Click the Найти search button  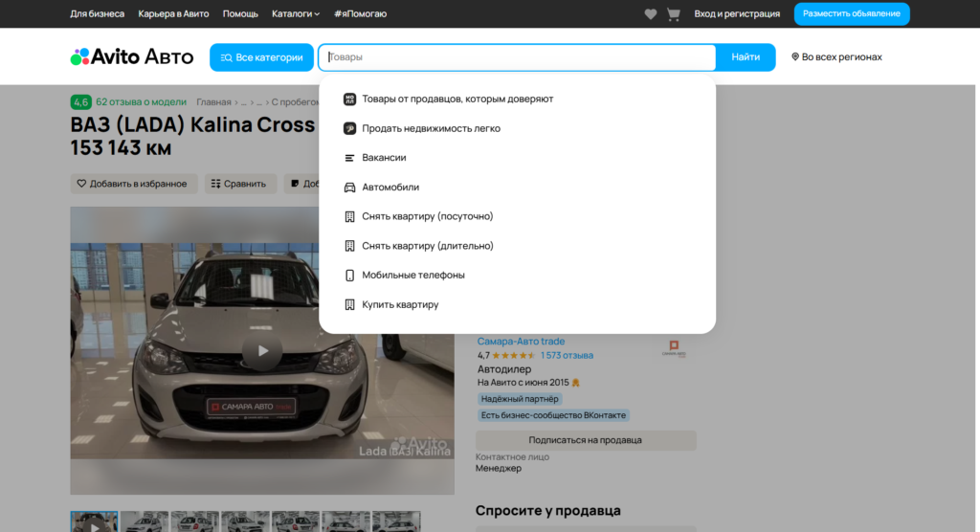pyautogui.click(x=746, y=56)
